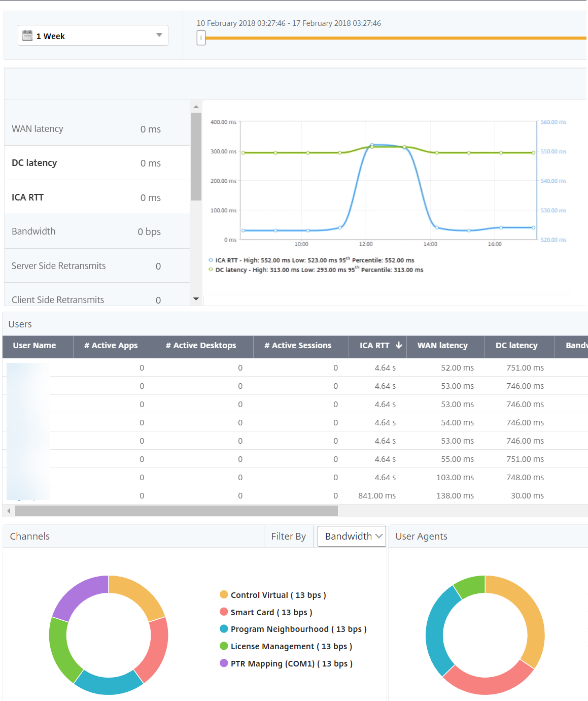Click the PTR Mapping (COM1) legend entry

286,663
